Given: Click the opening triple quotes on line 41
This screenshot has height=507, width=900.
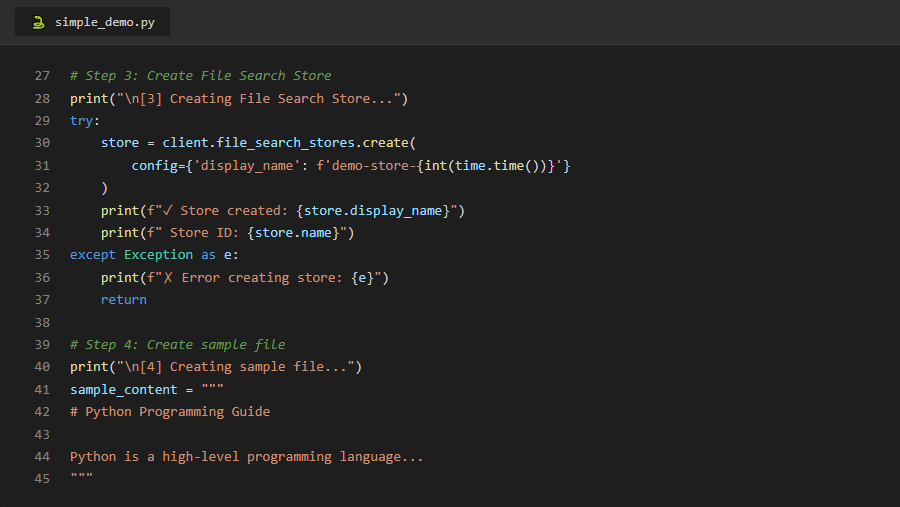Looking at the screenshot, I should pos(212,388).
